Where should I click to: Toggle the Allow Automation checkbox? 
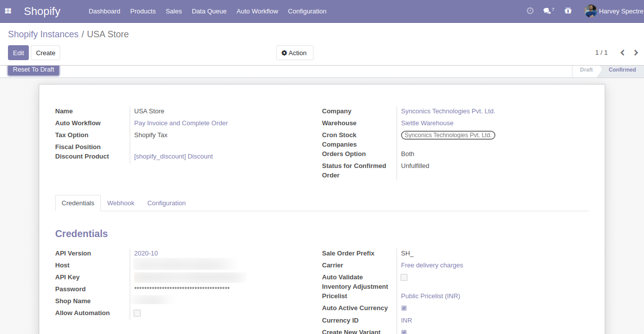137,313
